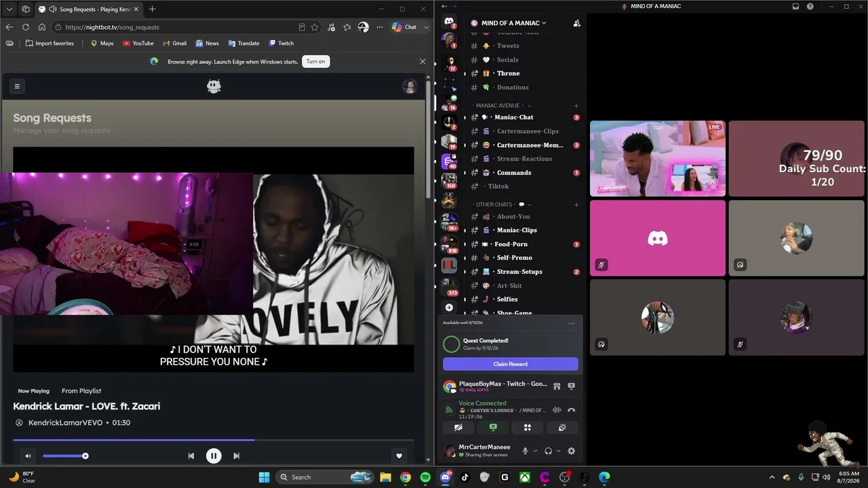Open a new tab in Edge
The width and height of the screenshot is (868, 488).
coord(152,9)
